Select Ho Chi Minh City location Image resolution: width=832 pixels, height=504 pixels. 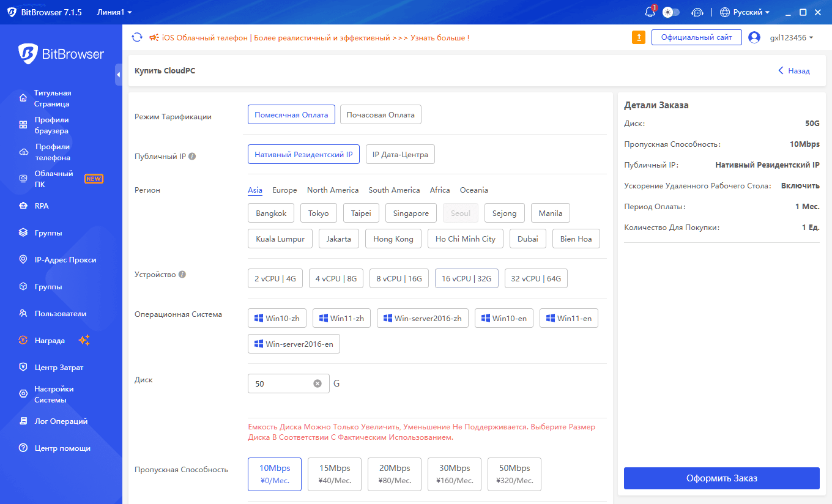[466, 239]
